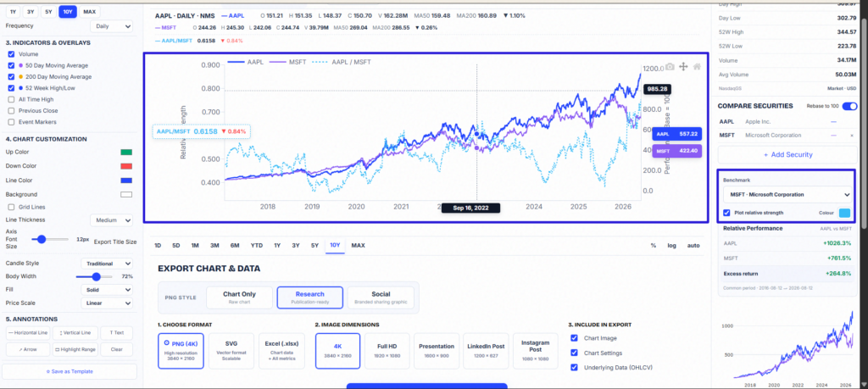Add a Vertical Line annotation
Viewport: 868px width, 389px height.
pyautogui.click(x=75, y=333)
